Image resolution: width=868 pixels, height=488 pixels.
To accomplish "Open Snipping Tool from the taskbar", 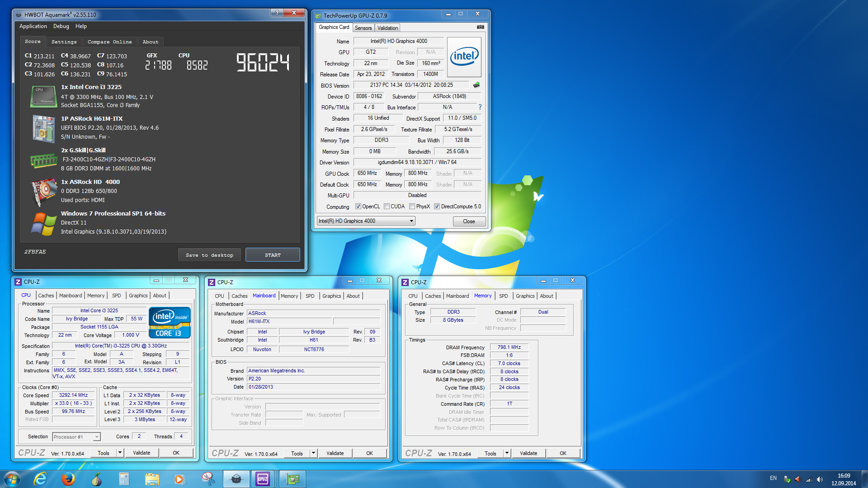I will [208, 479].
